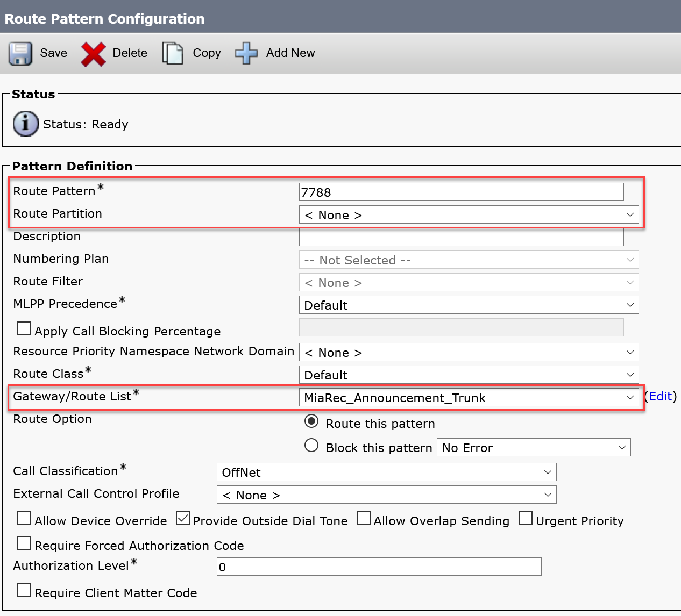681x616 pixels.
Task: Open the External Call Control Profile dropdown
Action: point(386,495)
